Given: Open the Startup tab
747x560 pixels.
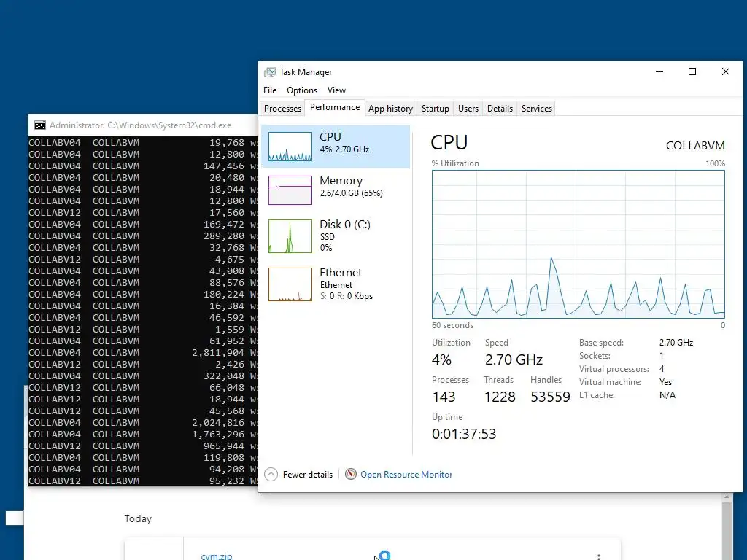Looking at the screenshot, I should [435, 108].
